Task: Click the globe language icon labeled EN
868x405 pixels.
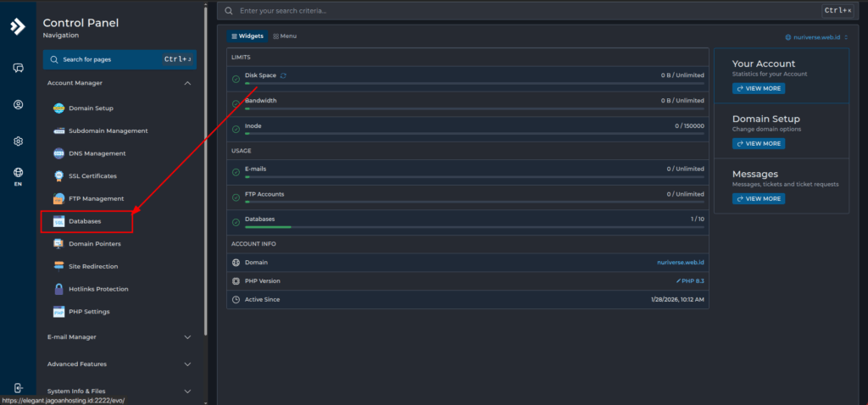Action: pyautogui.click(x=18, y=175)
